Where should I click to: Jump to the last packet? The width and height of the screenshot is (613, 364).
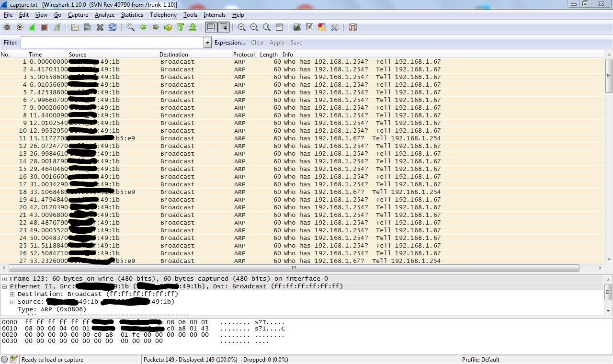193,27
